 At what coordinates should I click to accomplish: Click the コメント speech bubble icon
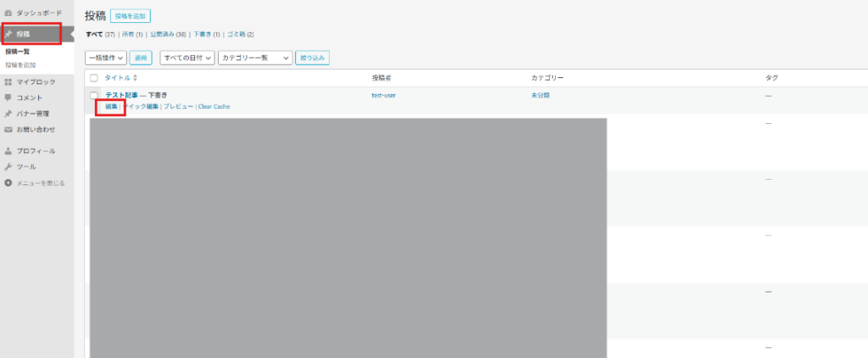(x=8, y=98)
